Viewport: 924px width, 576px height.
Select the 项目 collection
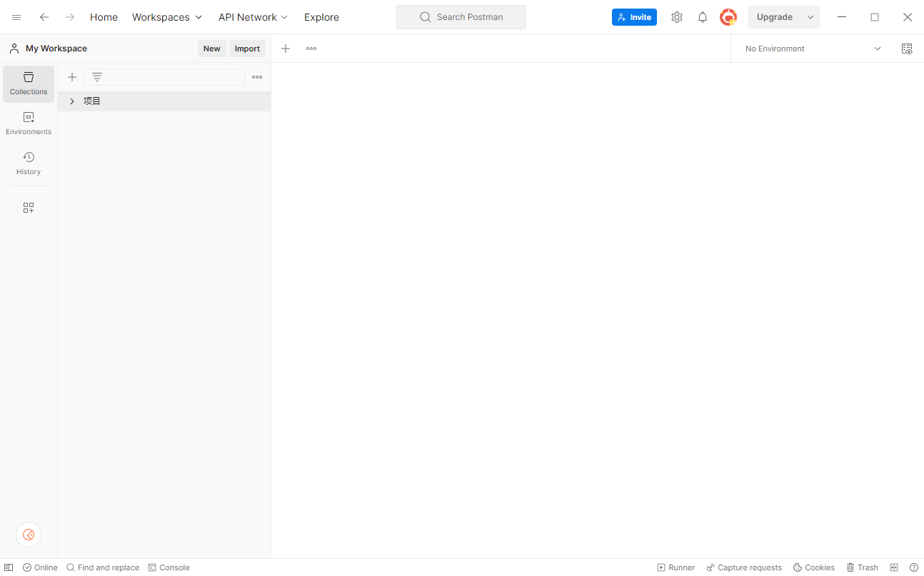pos(164,101)
